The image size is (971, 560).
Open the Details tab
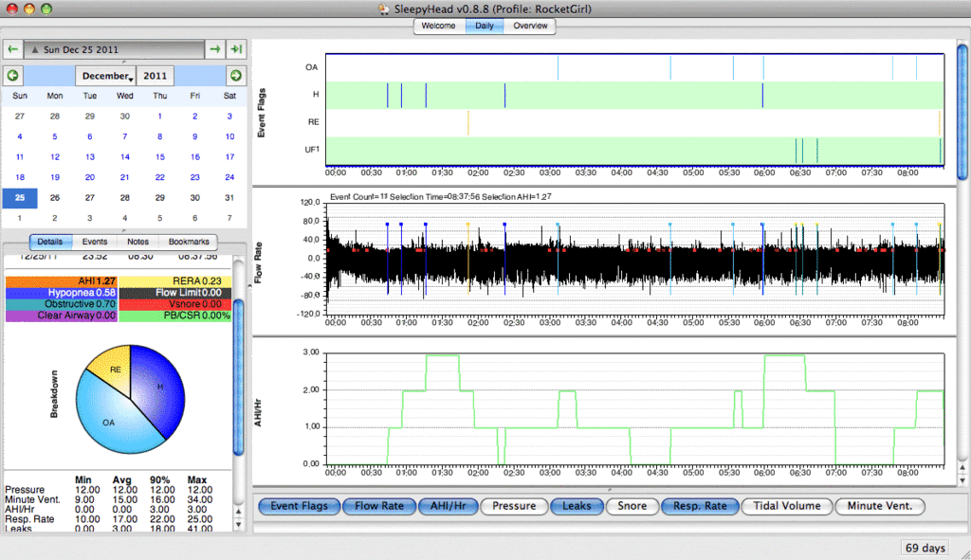[x=50, y=242]
